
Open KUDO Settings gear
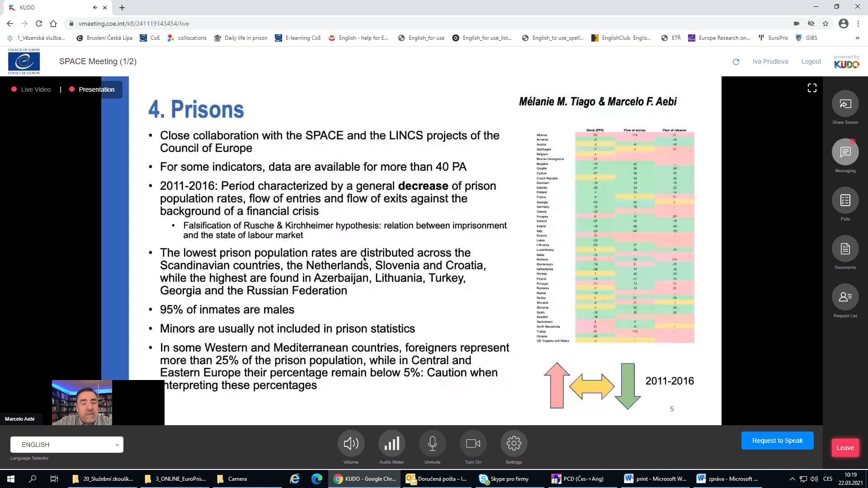(x=514, y=443)
